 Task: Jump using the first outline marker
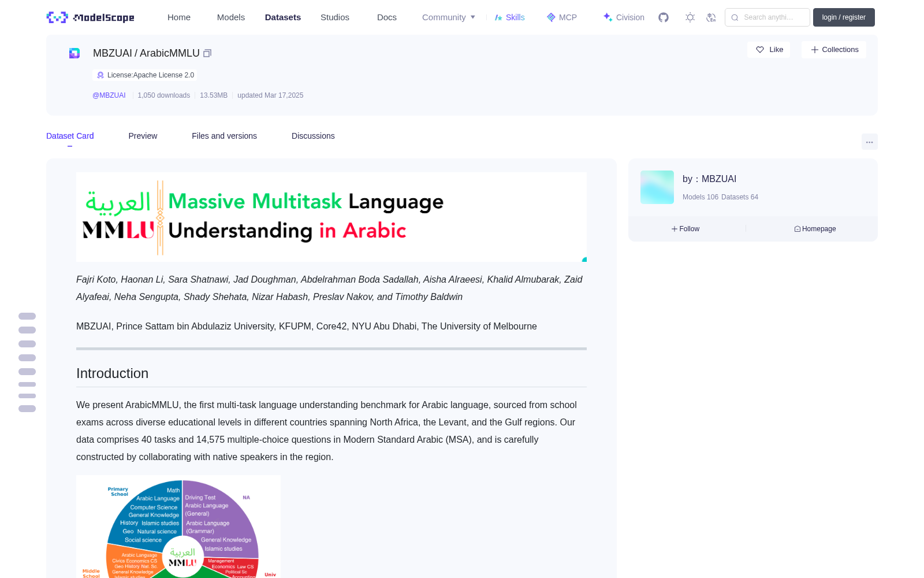click(x=27, y=316)
